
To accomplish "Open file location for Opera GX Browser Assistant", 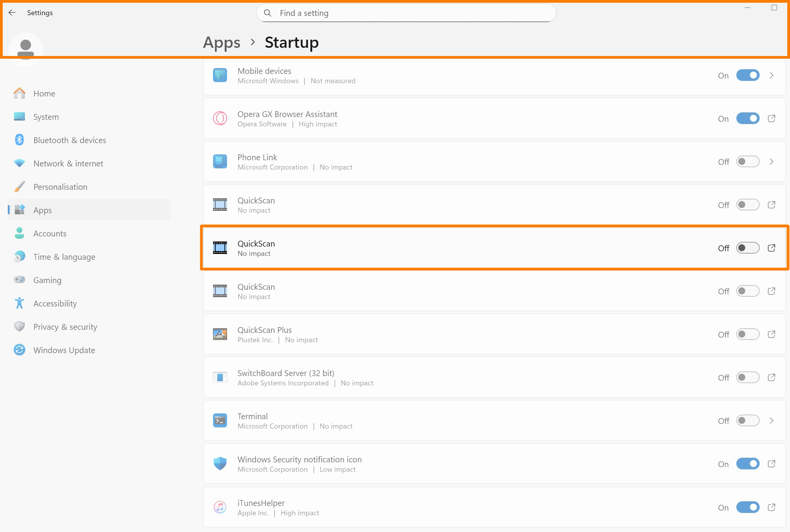I will [772, 119].
